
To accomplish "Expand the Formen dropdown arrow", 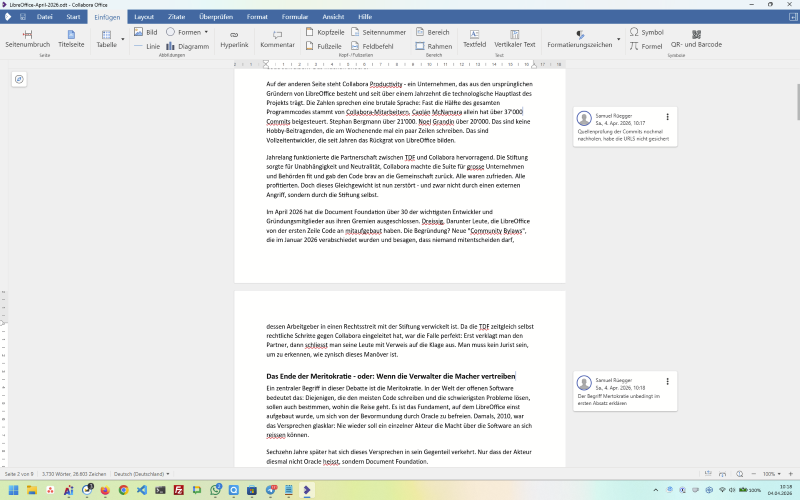I will click(x=206, y=32).
